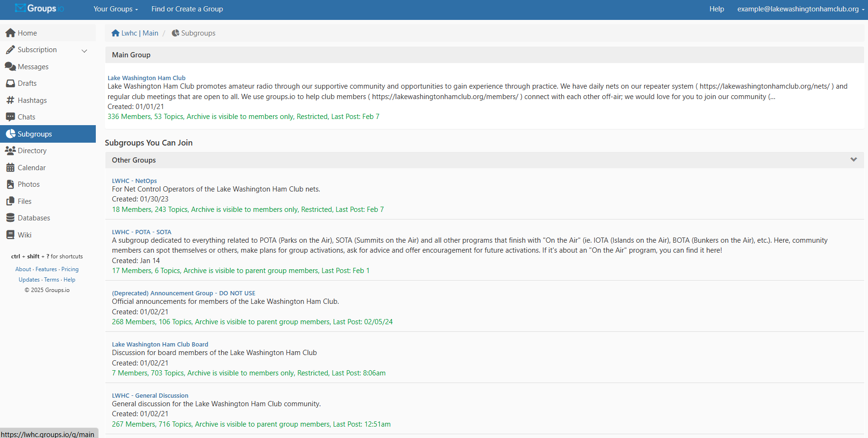Screen dimensions: 868x438
Task: Click the Pricing footer link
Action: tap(70, 269)
